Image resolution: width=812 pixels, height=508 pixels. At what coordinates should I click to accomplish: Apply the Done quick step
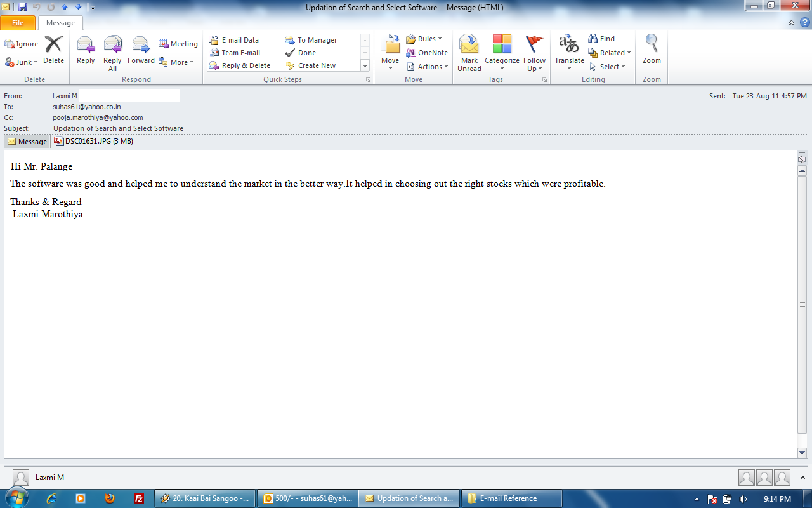click(300, 53)
